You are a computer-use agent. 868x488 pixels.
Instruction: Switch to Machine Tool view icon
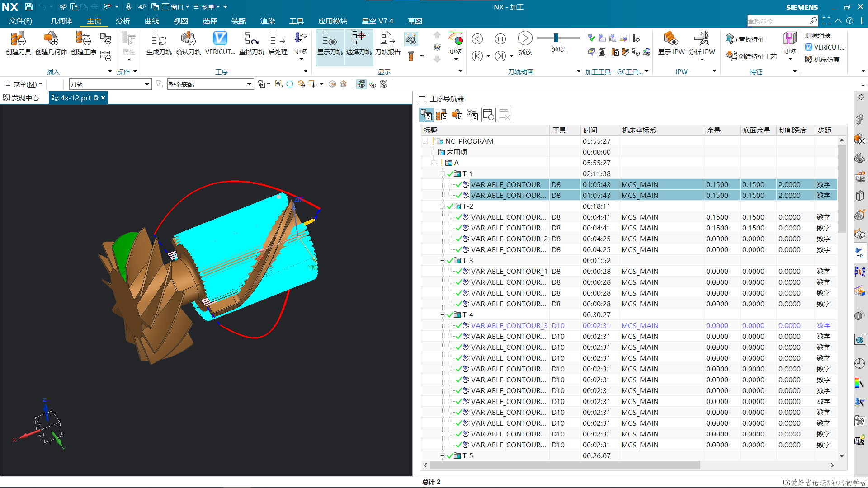click(442, 115)
